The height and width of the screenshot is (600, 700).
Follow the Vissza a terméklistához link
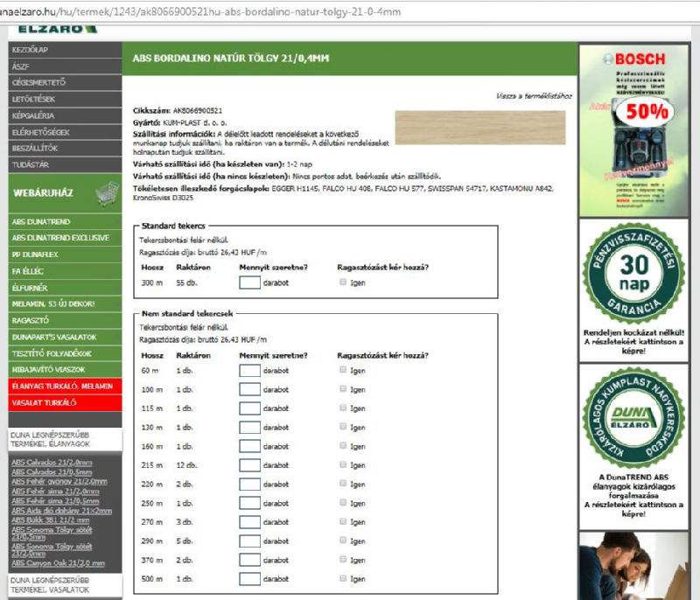534,96
